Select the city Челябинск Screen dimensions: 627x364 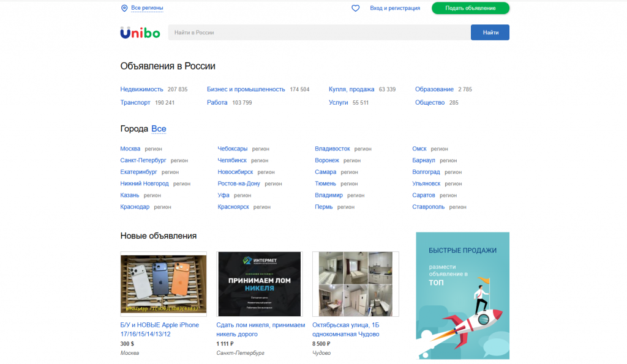pos(232,160)
